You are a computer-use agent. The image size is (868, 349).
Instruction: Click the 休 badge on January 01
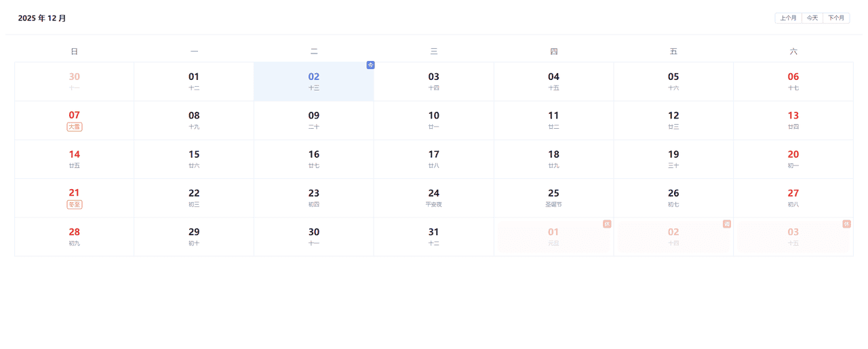[x=607, y=224]
